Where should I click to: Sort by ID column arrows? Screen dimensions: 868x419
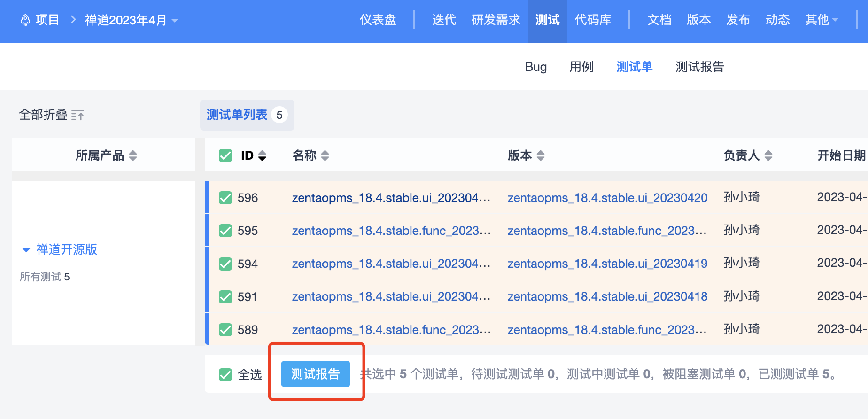(x=262, y=155)
